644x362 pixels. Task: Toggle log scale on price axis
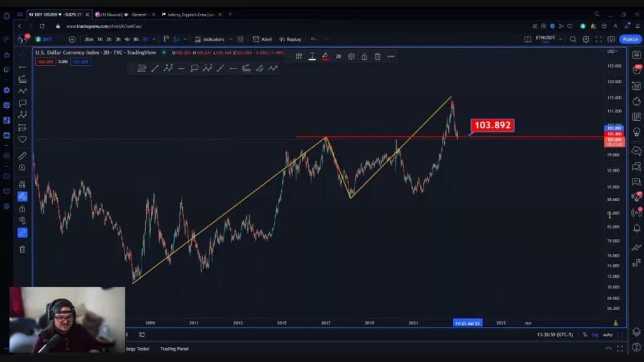coord(595,334)
